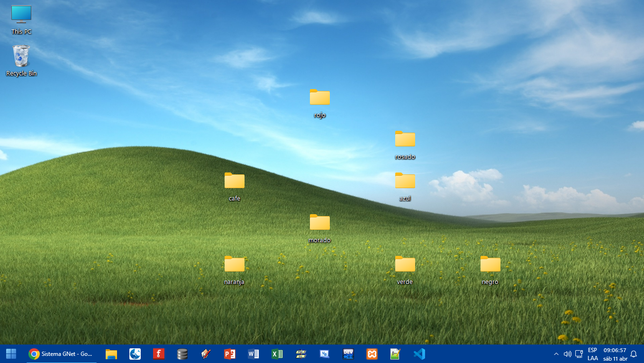Launch Word from the taskbar
Image resolution: width=644 pixels, height=363 pixels.
pyautogui.click(x=254, y=354)
